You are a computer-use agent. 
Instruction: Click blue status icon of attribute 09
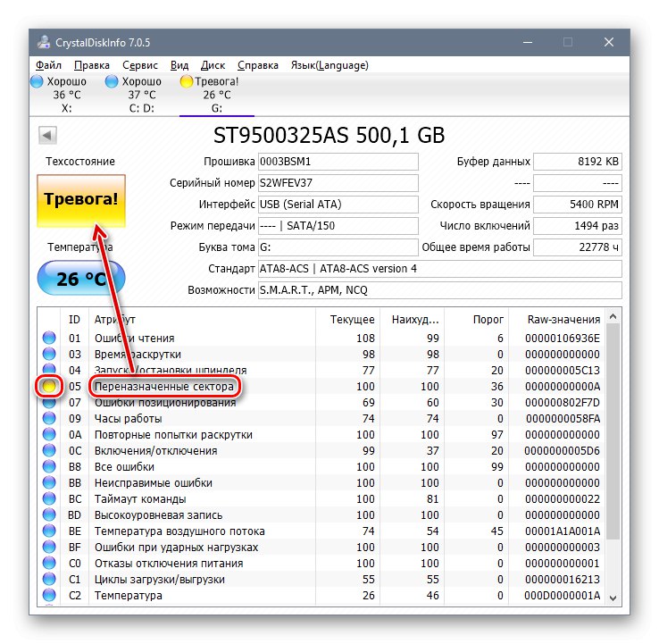49,418
